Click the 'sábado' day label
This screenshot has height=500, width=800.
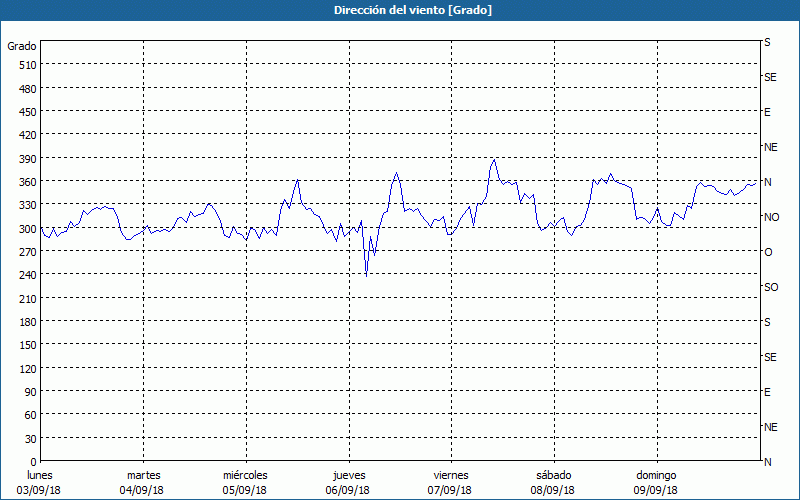pos(554,476)
